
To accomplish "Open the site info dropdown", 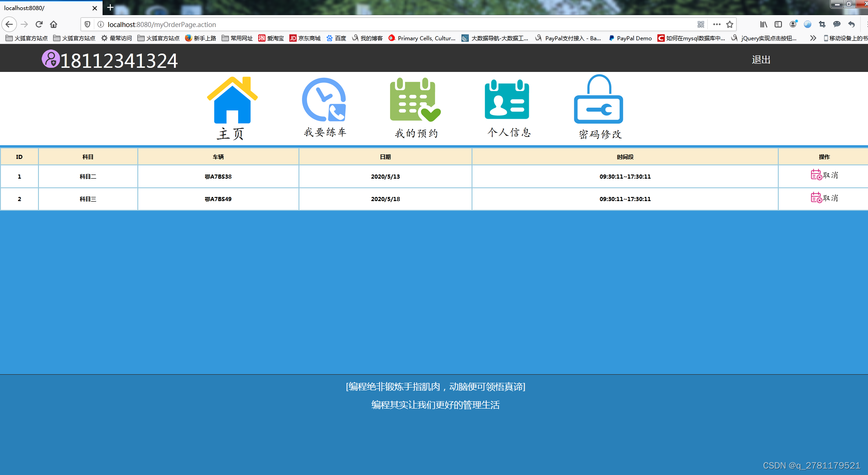I will click(x=100, y=24).
